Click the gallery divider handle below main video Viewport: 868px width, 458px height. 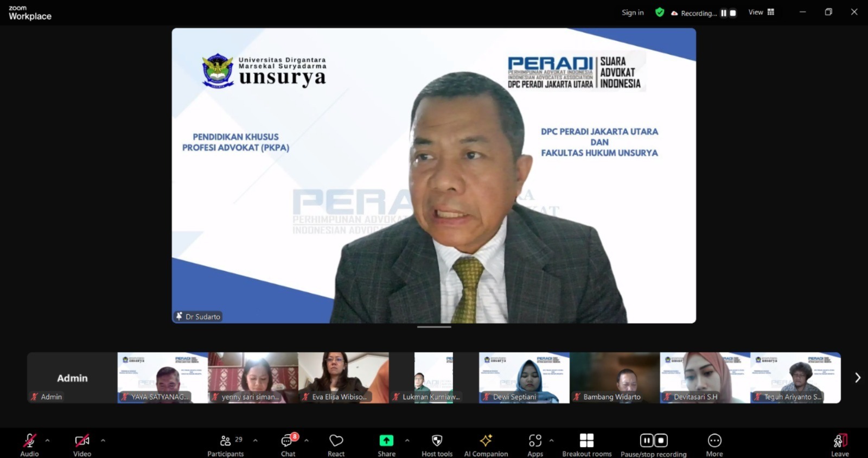[434, 327]
